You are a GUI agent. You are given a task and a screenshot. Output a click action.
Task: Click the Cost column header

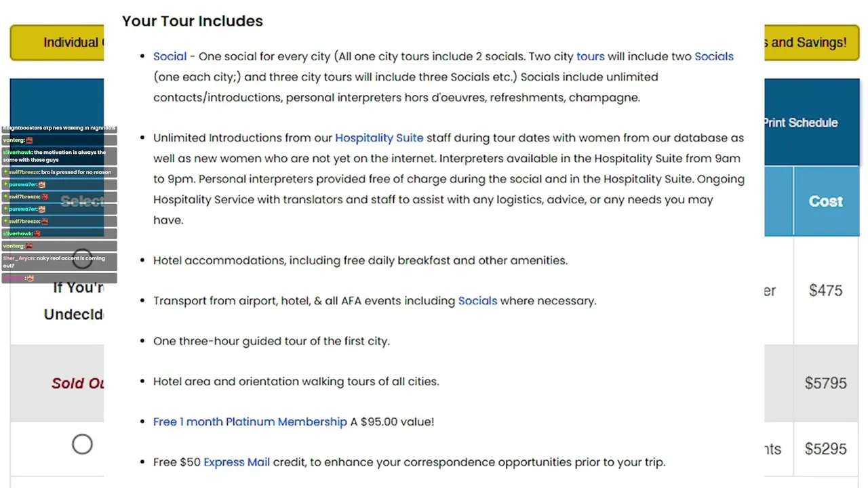click(826, 201)
